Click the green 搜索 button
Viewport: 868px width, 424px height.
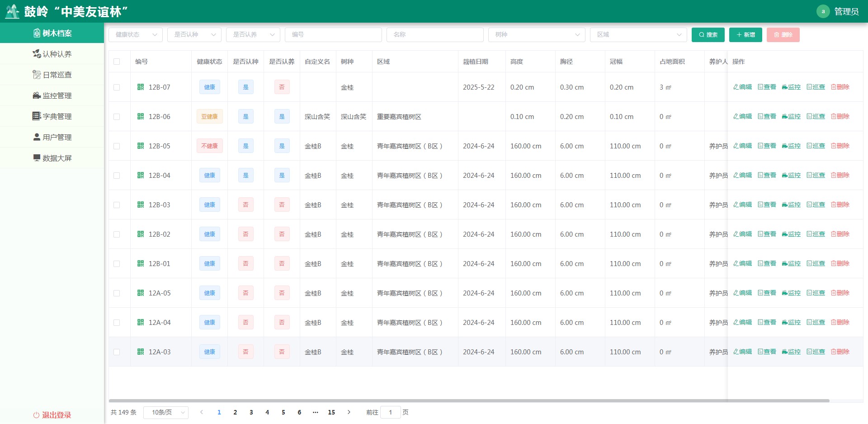click(708, 35)
